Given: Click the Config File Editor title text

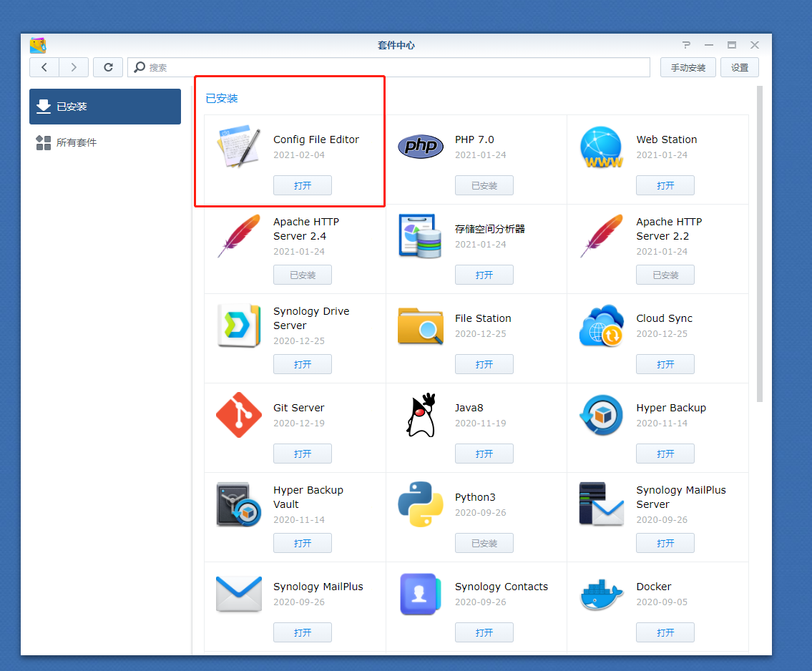Looking at the screenshot, I should pos(316,139).
